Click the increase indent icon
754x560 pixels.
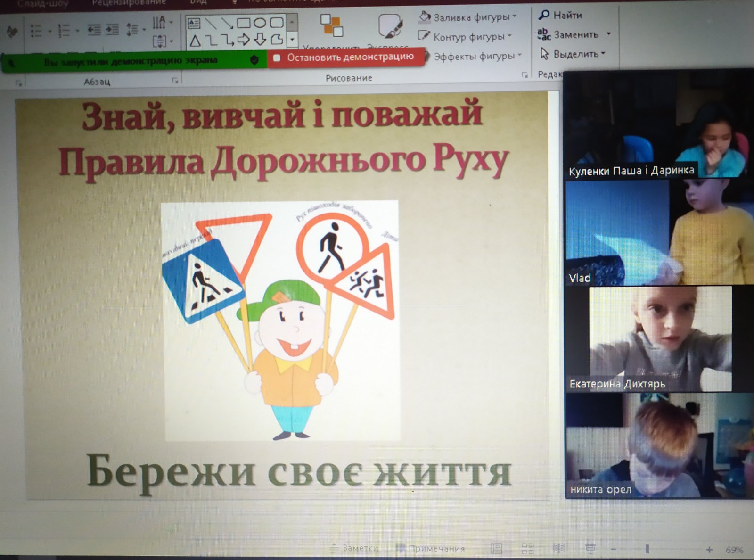(x=112, y=30)
